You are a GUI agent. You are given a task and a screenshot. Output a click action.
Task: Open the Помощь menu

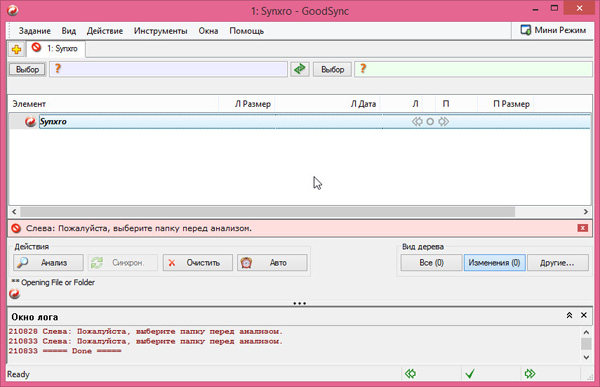pyautogui.click(x=247, y=31)
